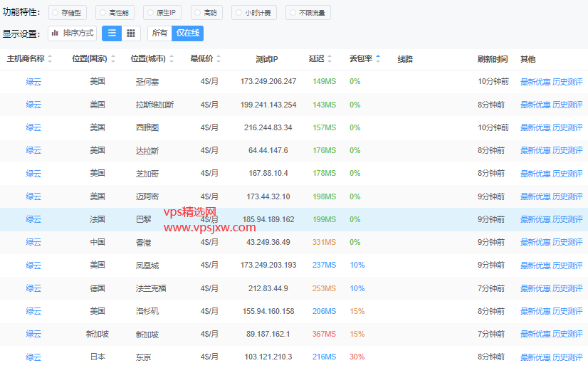This screenshot has height=368, width=588.
Task: Select test IP 64.44.147.6
Action: (x=268, y=150)
